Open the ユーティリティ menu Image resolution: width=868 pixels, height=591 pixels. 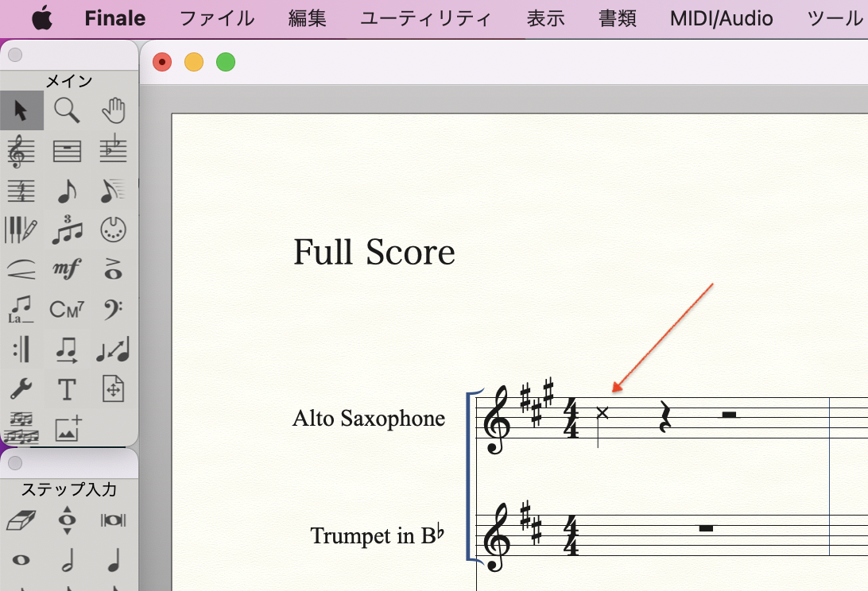point(426,19)
